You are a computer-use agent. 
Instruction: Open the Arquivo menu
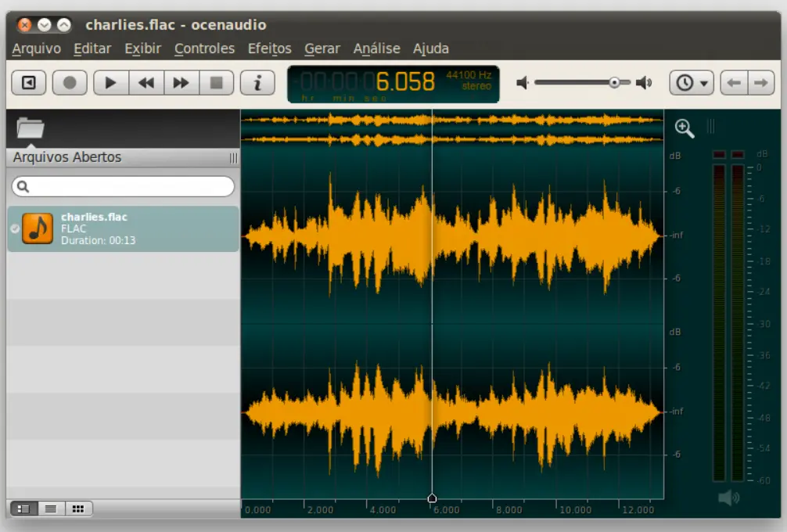(37, 49)
